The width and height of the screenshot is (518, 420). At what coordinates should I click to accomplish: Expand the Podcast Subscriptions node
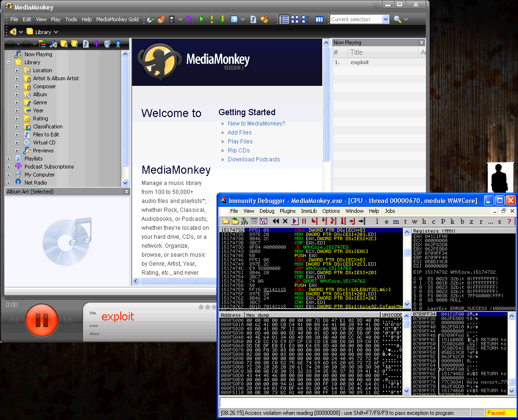(x=8, y=167)
